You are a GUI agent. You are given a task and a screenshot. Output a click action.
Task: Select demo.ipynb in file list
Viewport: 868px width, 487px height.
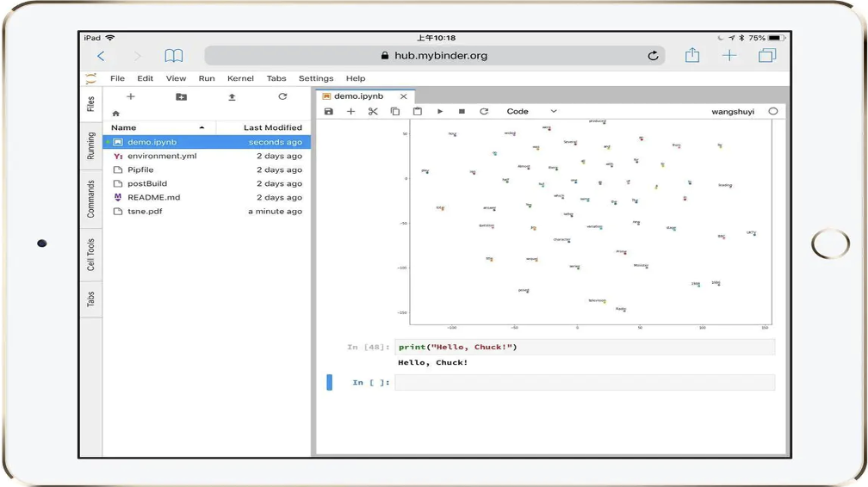(207, 142)
